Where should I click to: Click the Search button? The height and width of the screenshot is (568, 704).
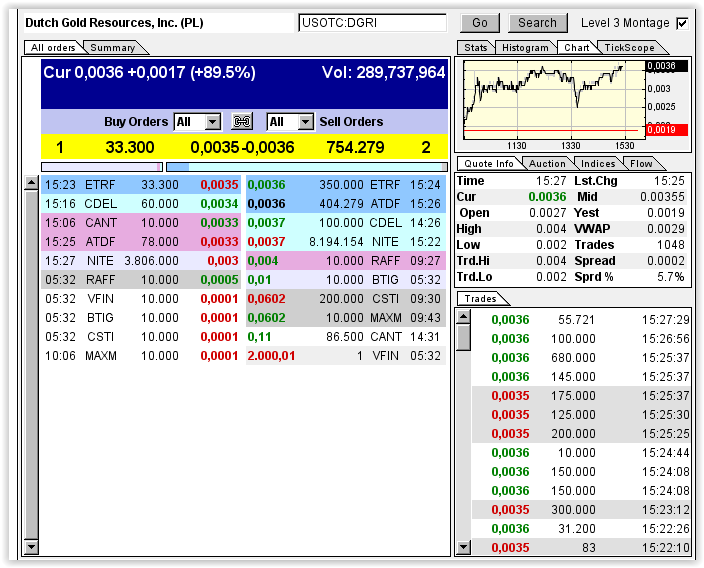tap(537, 23)
